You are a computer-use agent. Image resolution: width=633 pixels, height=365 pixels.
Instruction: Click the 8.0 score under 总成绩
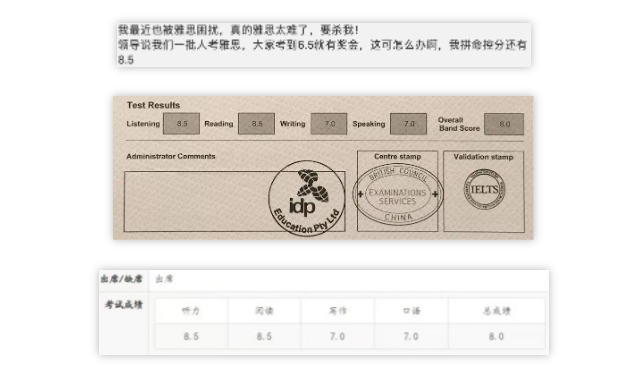click(496, 336)
